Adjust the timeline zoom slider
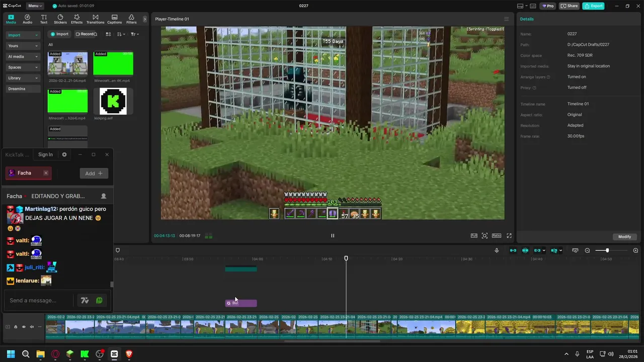This screenshot has height=362, width=644. (x=607, y=250)
